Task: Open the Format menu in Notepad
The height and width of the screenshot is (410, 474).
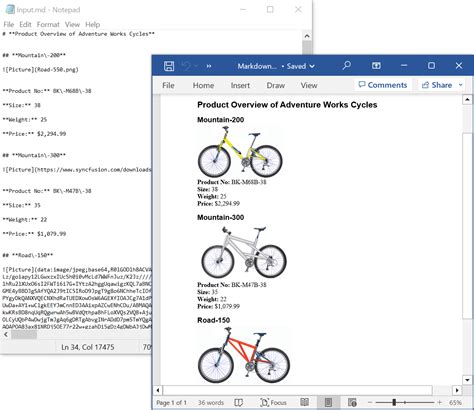Action: pos(48,24)
